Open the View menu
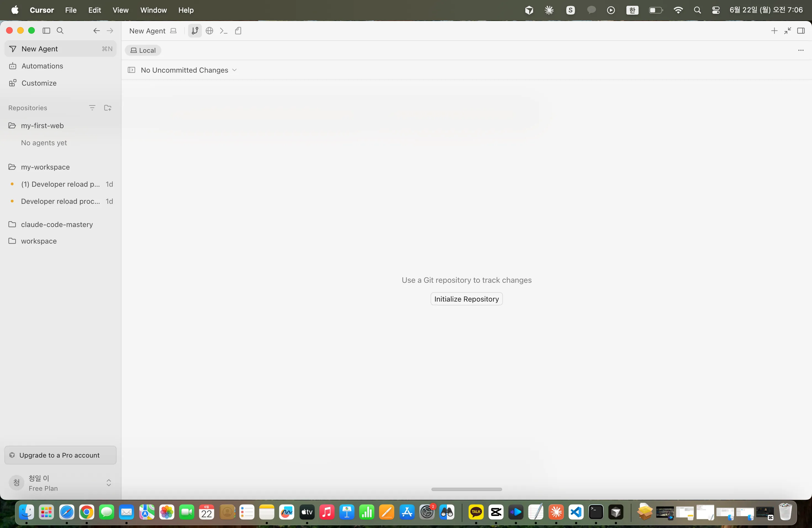 coord(120,10)
